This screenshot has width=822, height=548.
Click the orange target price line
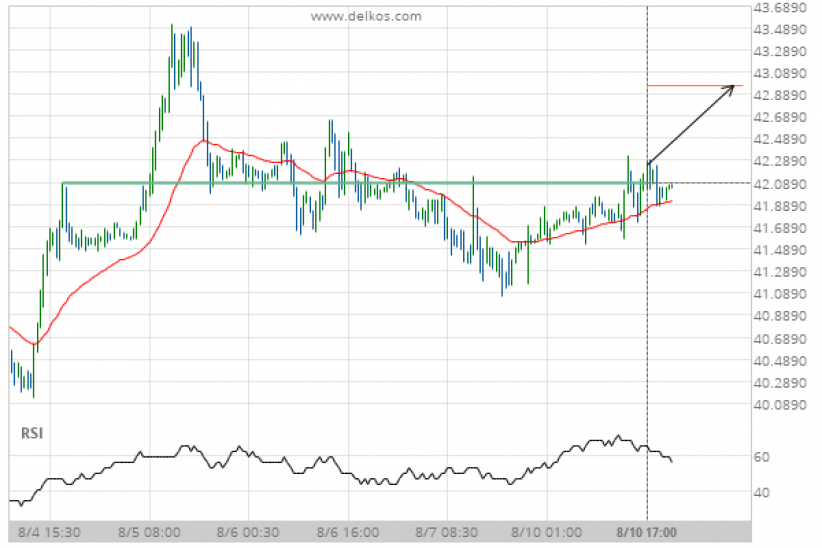(695, 85)
